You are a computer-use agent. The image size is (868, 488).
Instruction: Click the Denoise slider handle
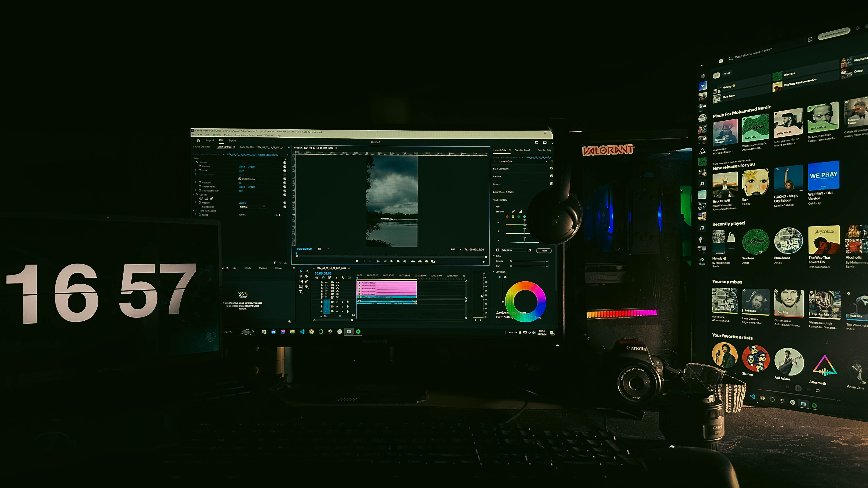click(x=510, y=261)
